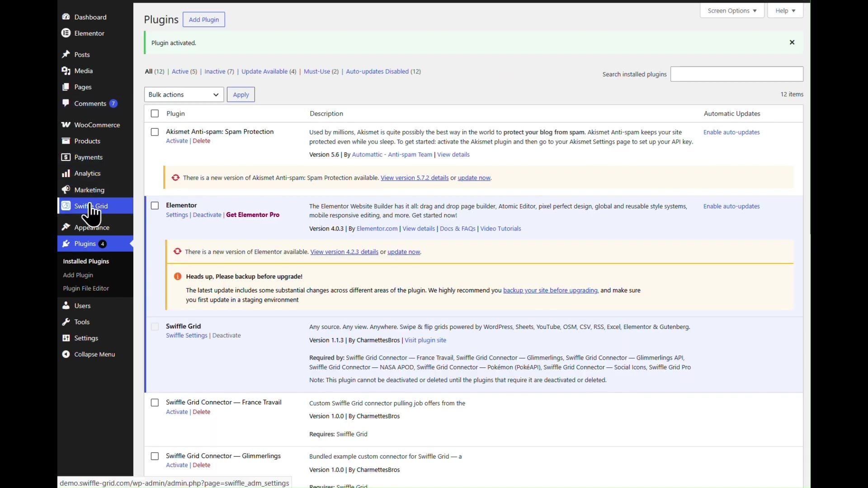Open Settings via sliders icon
868x488 pixels.
(66, 338)
